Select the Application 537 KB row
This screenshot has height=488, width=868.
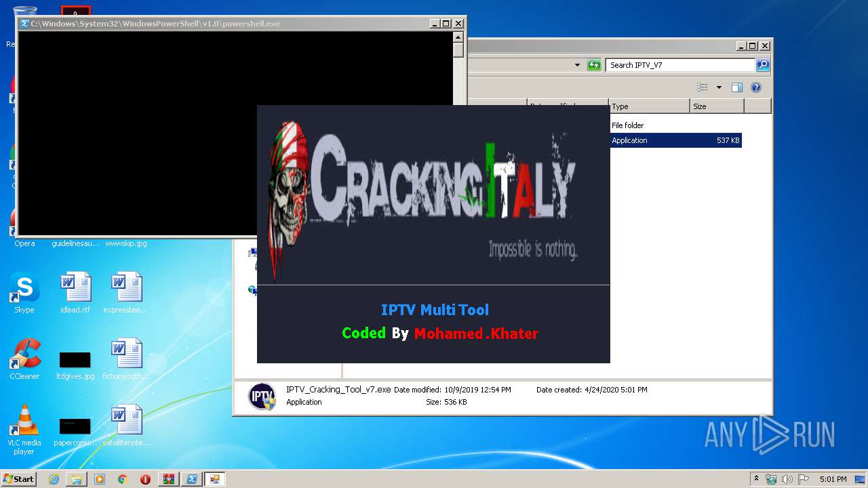pyautogui.click(x=675, y=140)
